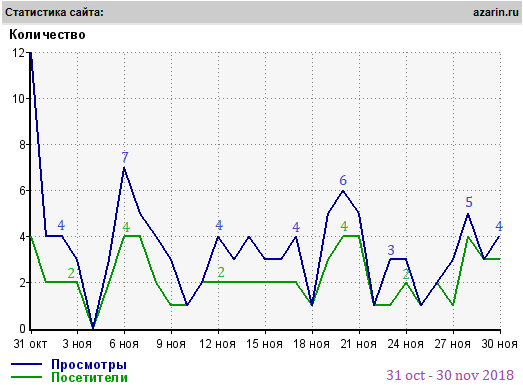Select the 'Просмотры' legend label
523x385 pixels.
tap(89, 364)
